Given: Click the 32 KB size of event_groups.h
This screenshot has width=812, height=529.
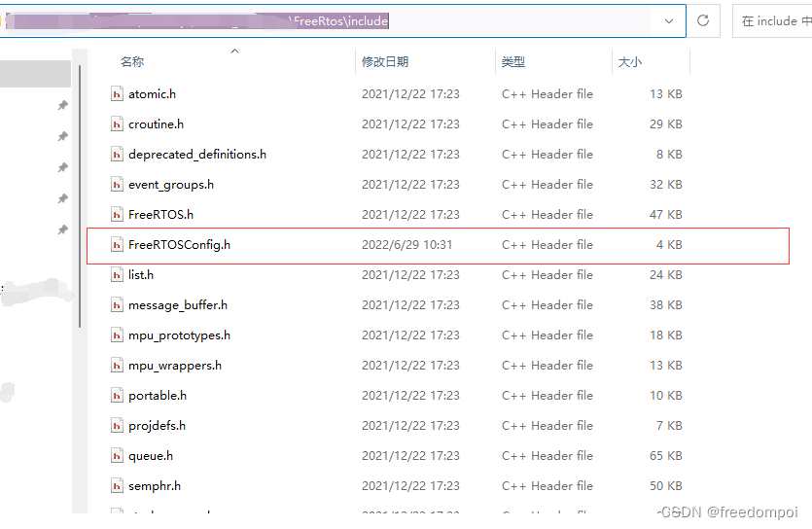Looking at the screenshot, I should point(666,184).
